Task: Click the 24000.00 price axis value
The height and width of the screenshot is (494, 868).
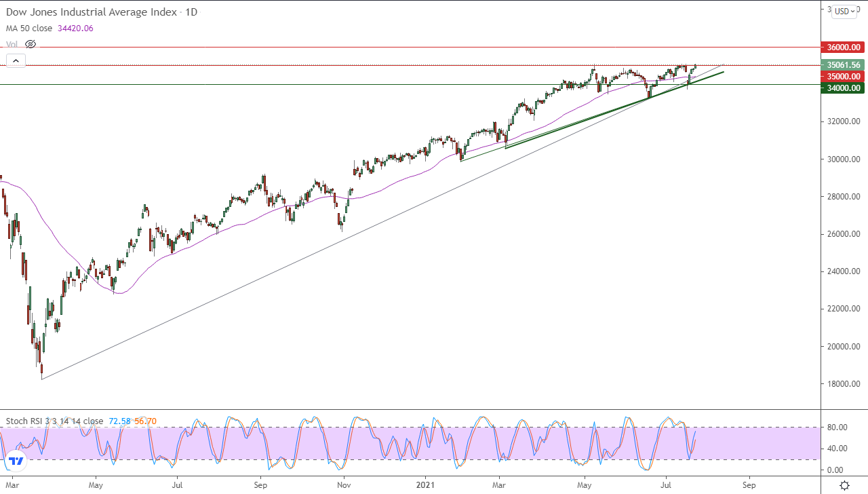Action: coord(843,271)
